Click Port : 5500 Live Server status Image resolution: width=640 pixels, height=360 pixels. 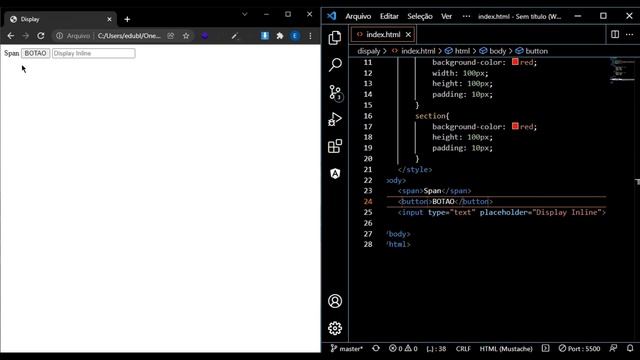(579, 349)
